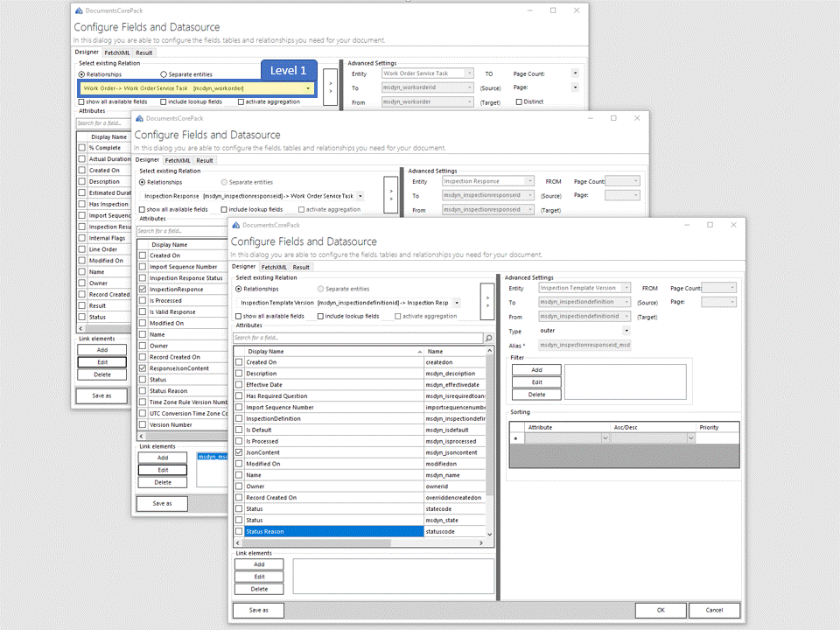
Task: Check '% Complete' attribute in back dialog
Action: [82, 148]
